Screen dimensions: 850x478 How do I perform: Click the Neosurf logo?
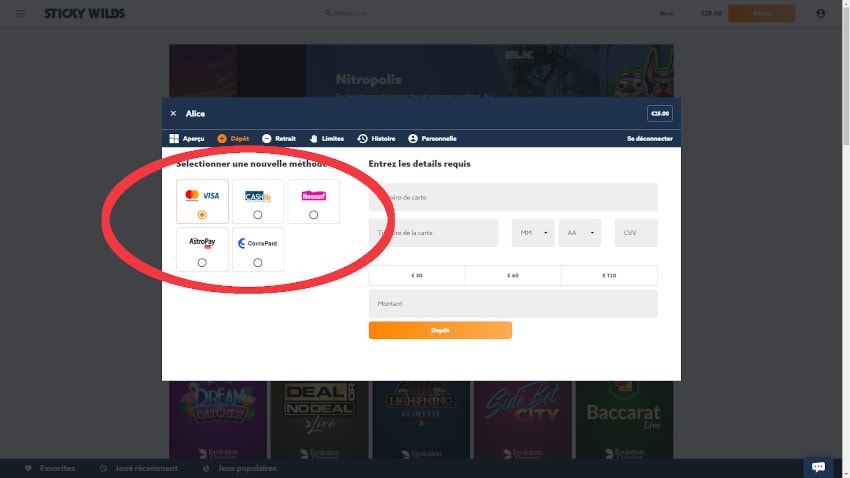pyautogui.click(x=313, y=196)
